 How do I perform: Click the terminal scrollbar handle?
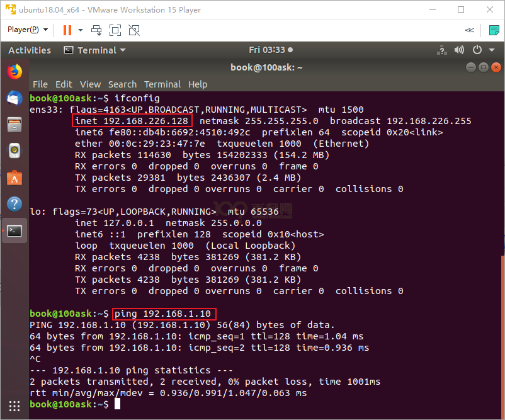coord(502,337)
